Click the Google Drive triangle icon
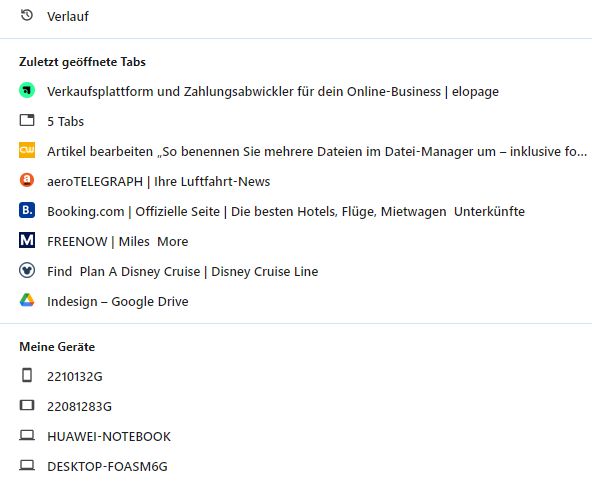 [27, 300]
